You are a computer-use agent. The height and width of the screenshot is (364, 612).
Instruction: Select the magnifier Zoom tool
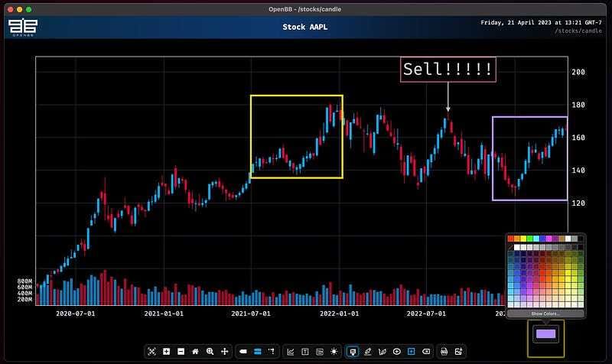pos(210,352)
